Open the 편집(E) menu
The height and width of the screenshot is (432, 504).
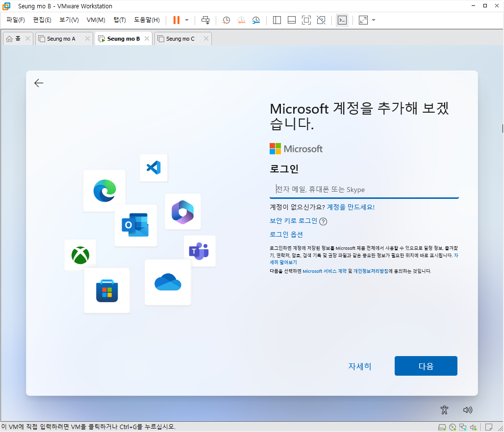(42, 20)
